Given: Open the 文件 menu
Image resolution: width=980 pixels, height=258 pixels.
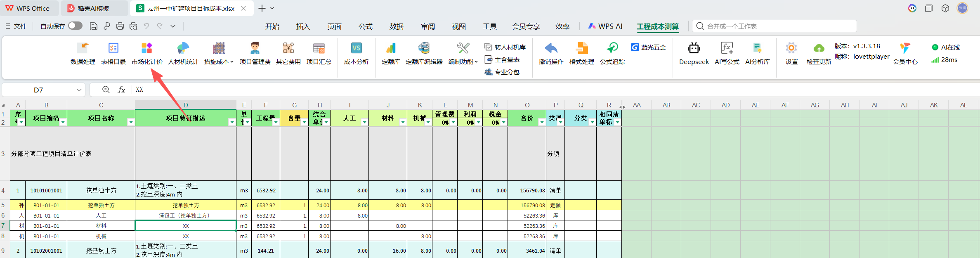Looking at the screenshot, I should coord(16,26).
